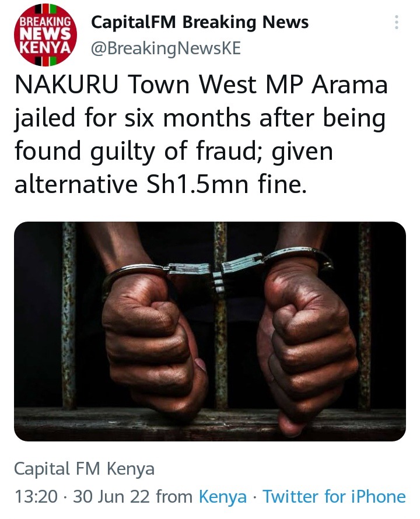Tap the Breaking News Kenya profile avatar
The width and height of the screenshot is (420, 519).
[45, 35]
